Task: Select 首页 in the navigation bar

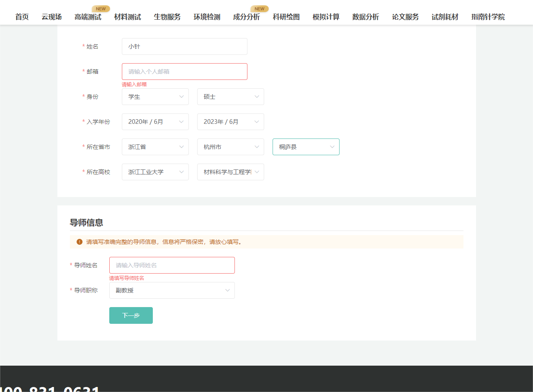Action: click(22, 17)
